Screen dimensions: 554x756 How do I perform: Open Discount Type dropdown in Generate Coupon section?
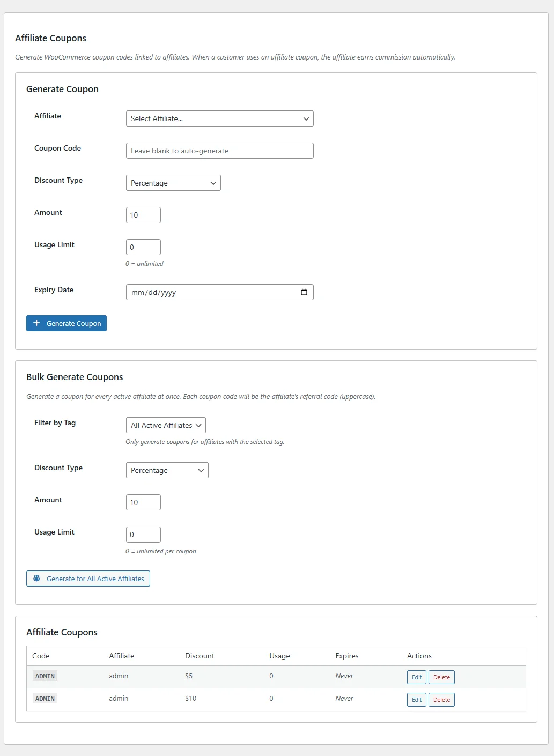pyautogui.click(x=173, y=183)
